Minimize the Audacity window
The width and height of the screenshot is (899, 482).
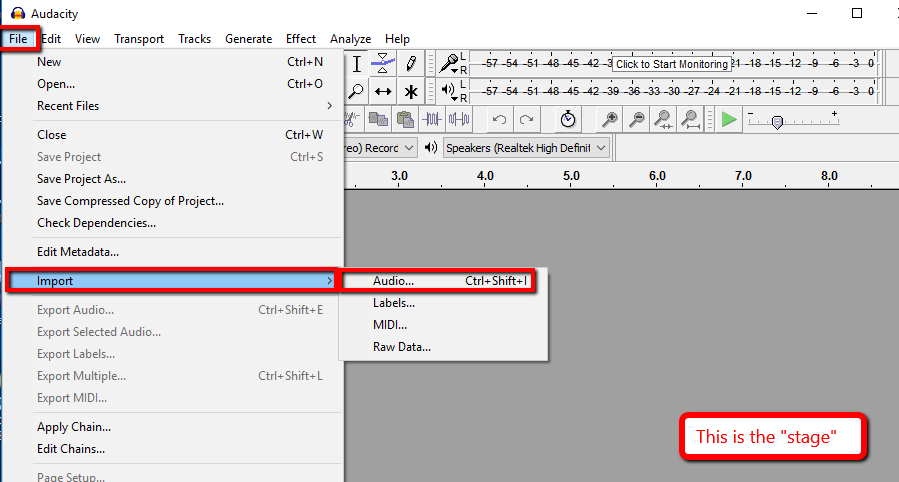click(812, 13)
